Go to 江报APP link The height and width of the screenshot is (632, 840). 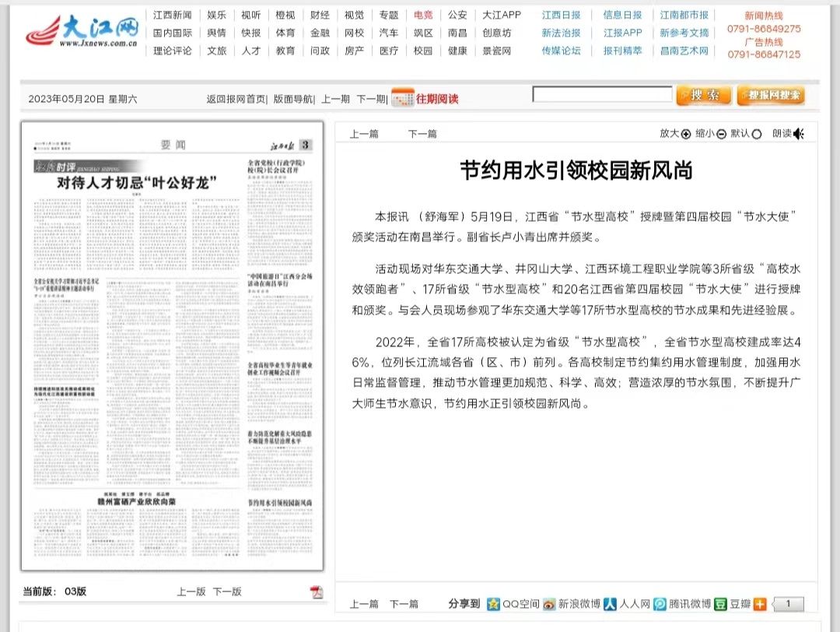(x=622, y=33)
